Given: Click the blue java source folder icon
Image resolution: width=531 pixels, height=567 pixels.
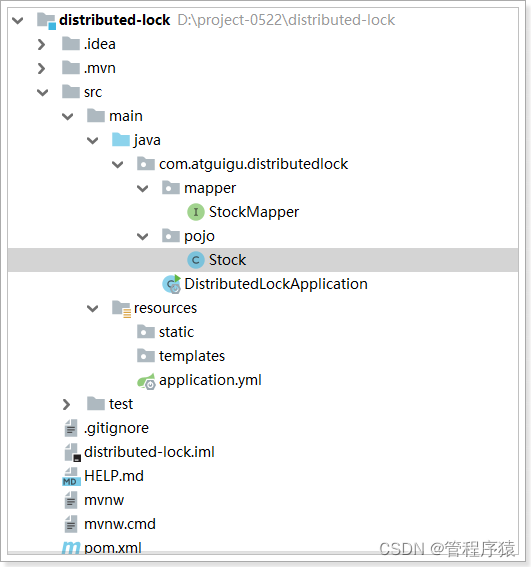Looking at the screenshot, I should tap(121, 140).
